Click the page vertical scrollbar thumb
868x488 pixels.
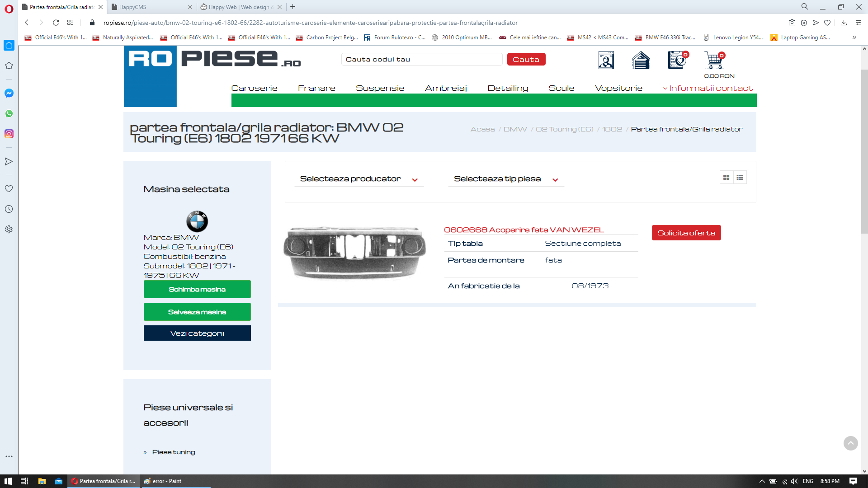click(864, 151)
